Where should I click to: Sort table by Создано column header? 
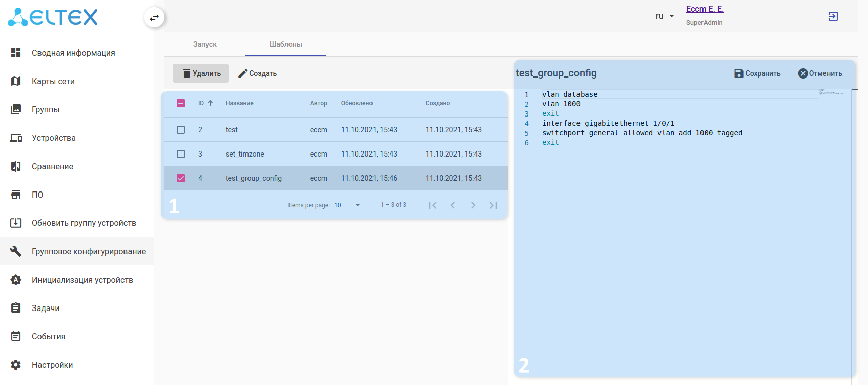coord(438,103)
